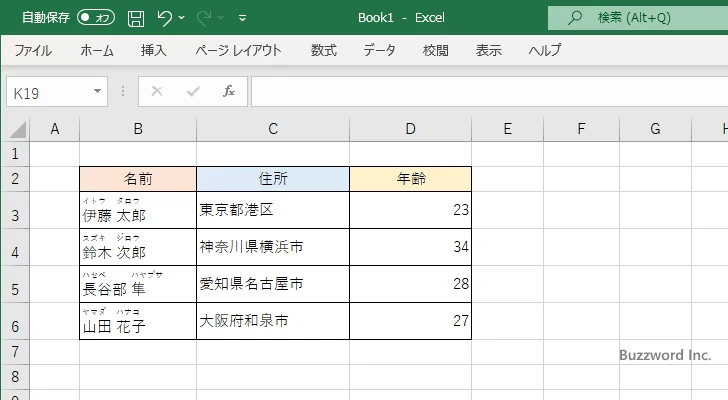728x400 pixels.
Task: Open the データ tab
Action: pyautogui.click(x=379, y=50)
